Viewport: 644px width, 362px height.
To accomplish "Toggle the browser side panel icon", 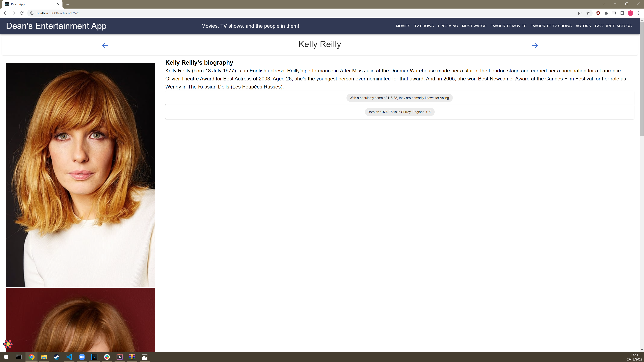I will click(622, 13).
